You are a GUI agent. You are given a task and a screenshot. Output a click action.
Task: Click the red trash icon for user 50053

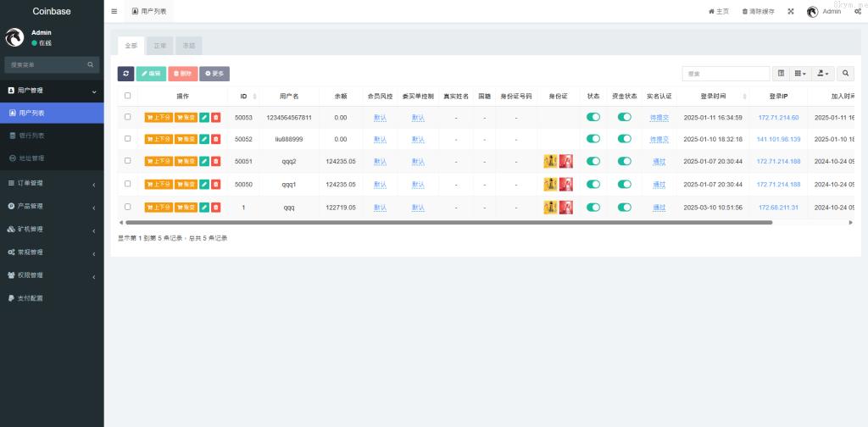(x=215, y=118)
